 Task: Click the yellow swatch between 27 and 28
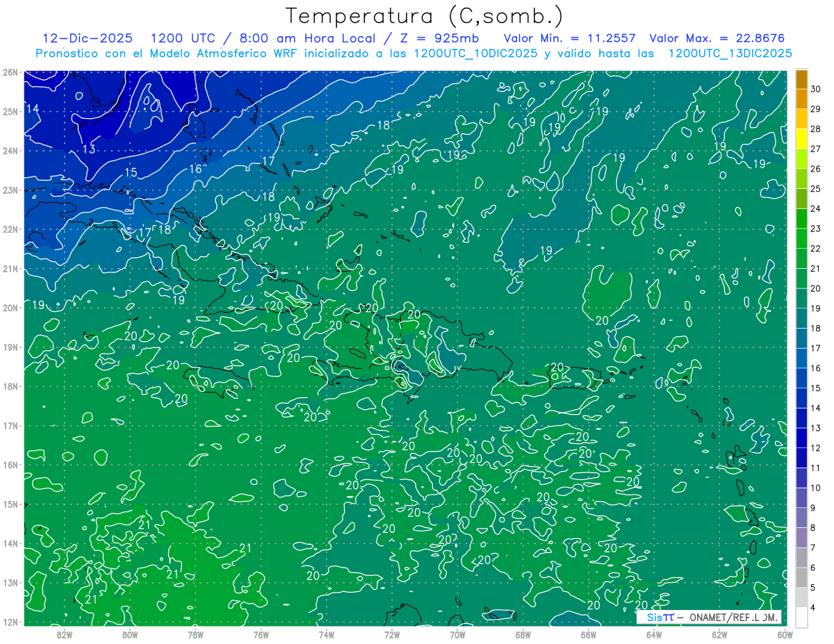click(x=801, y=138)
